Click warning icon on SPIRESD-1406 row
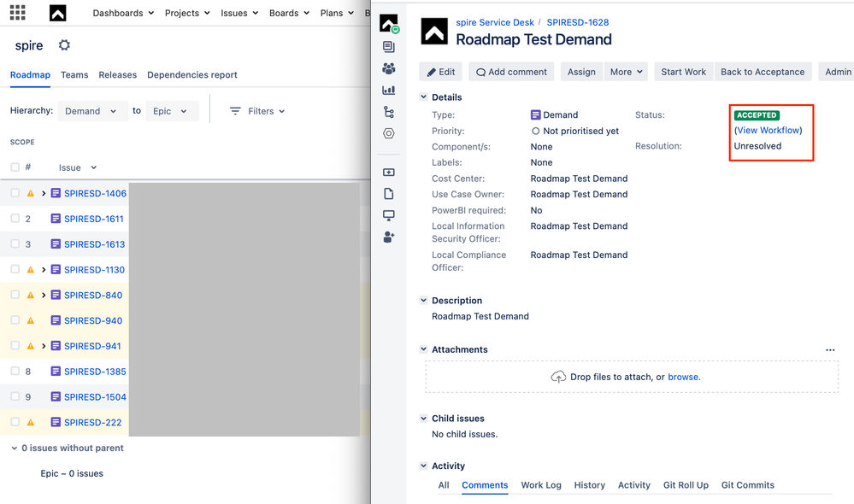This screenshot has width=854, height=504. coord(31,193)
